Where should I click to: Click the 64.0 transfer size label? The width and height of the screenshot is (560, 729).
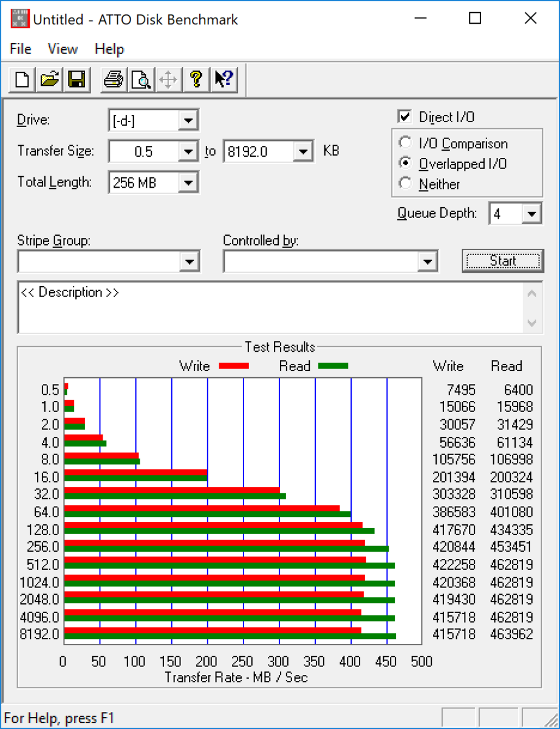point(47,512)
